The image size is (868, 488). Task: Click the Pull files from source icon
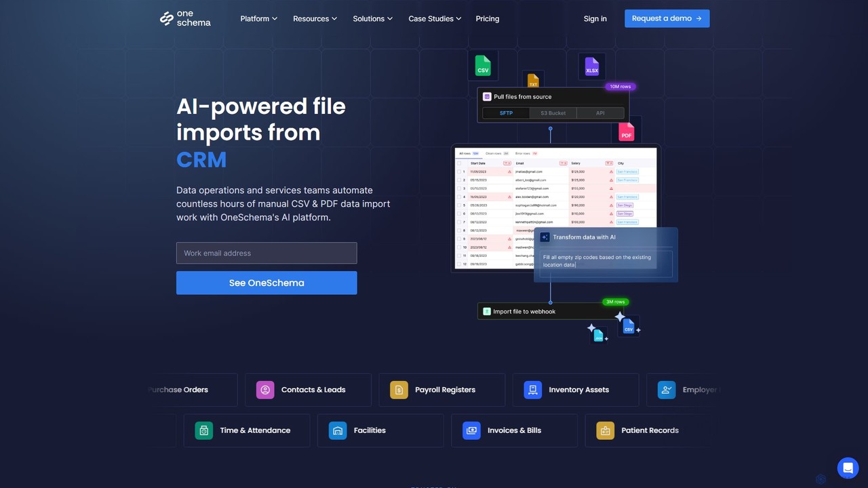[487, 97]
